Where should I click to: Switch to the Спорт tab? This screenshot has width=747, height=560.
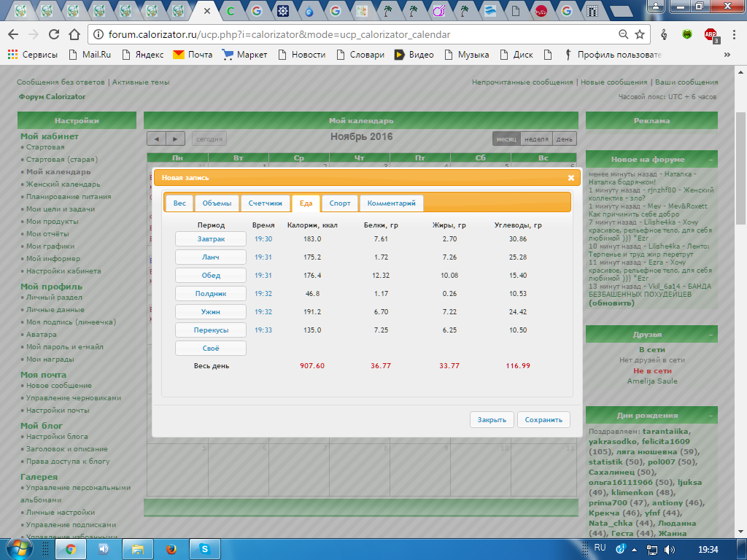(x=340, y=203)
